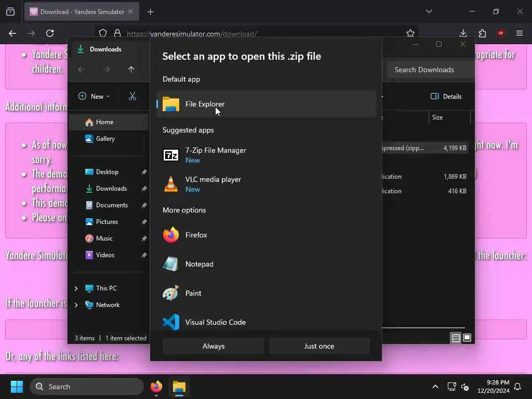Click pin icon next to Music

click(x=144, y=238)
